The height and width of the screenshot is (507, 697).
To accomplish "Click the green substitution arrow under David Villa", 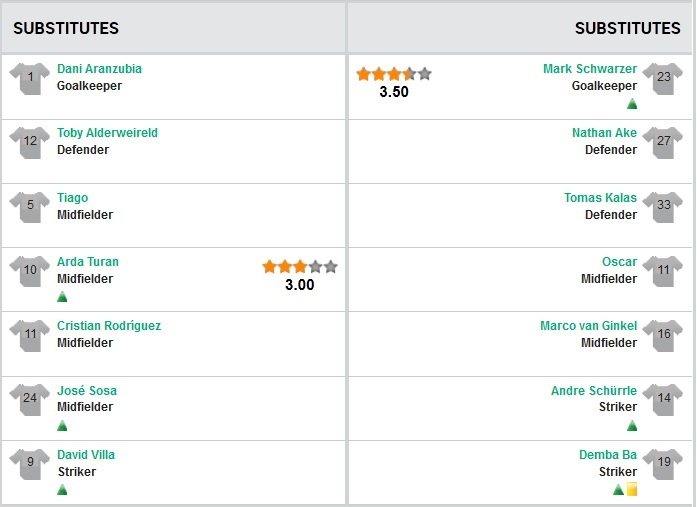I will tap(62, 490).
